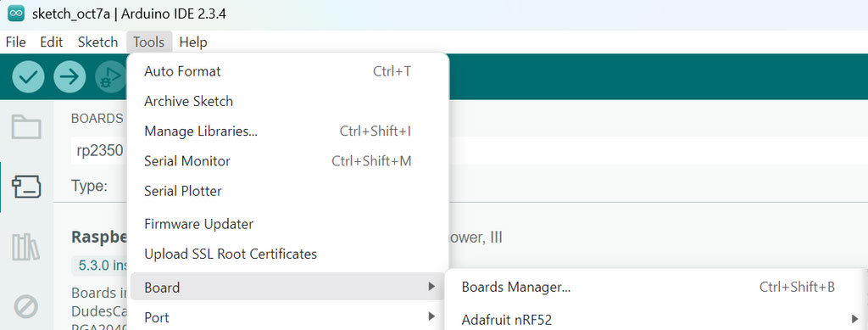Image resolution: width=868 pixels, height=330 pixels.
Task: Close the Tools menu in menu bar
Action: (149, 42)
